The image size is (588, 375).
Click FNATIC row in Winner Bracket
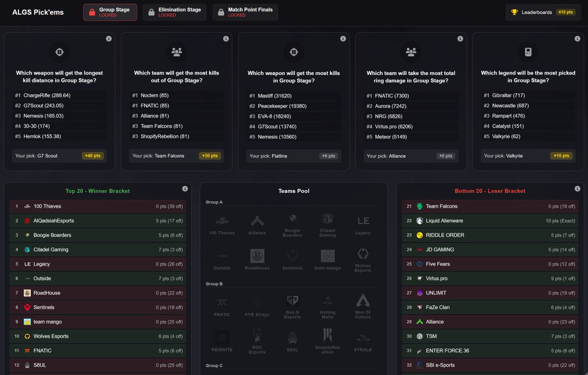pos(98,351)
